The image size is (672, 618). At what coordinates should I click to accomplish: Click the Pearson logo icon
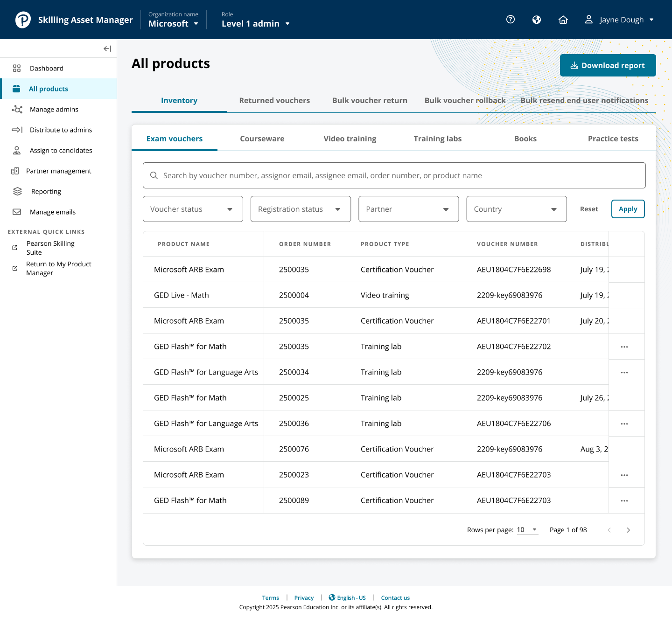coord(23,20)
